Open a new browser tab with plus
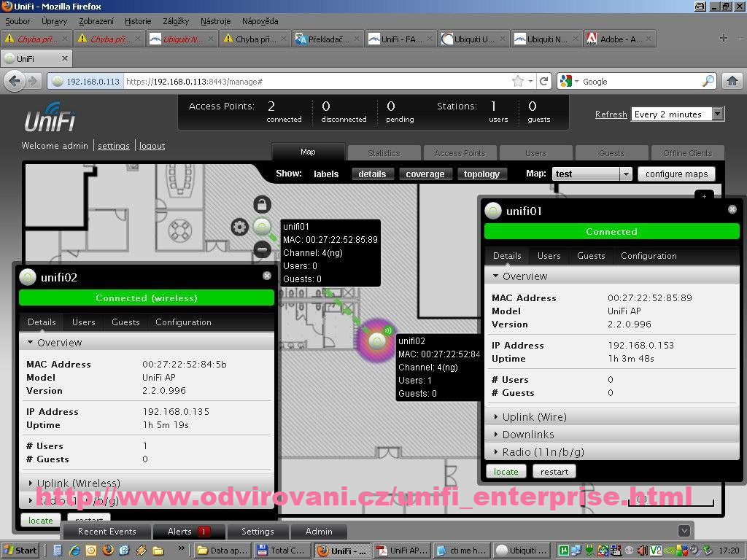Viewport: 747px width, 560px height. (723, 39)
